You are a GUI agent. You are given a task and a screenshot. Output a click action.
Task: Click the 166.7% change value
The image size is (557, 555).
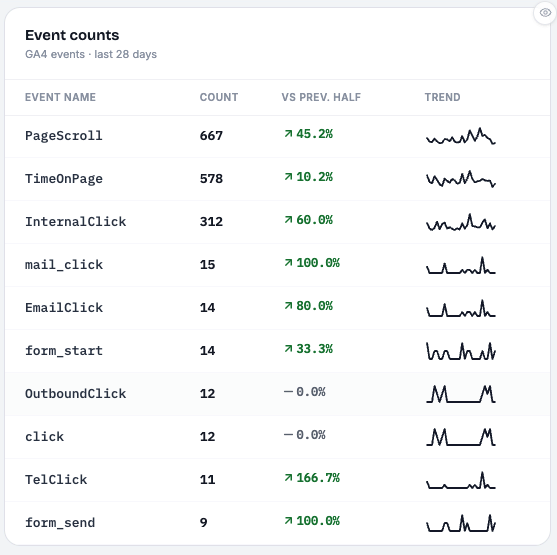click(318, 478)
